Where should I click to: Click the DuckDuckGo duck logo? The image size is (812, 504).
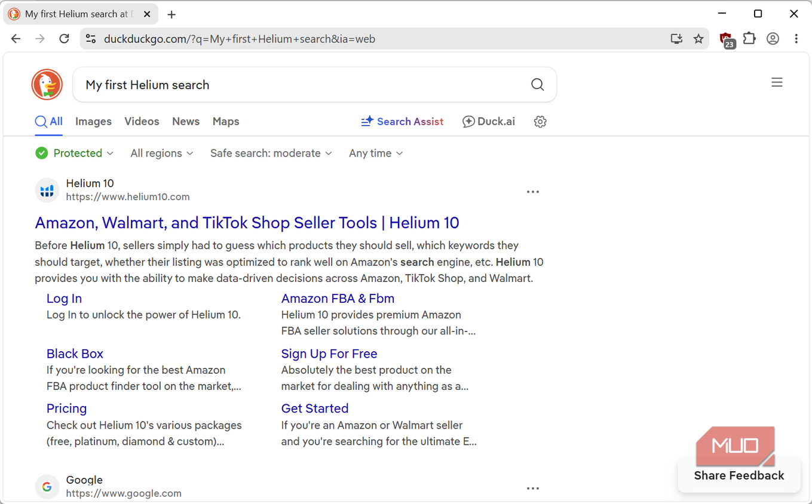click(47, 84)
